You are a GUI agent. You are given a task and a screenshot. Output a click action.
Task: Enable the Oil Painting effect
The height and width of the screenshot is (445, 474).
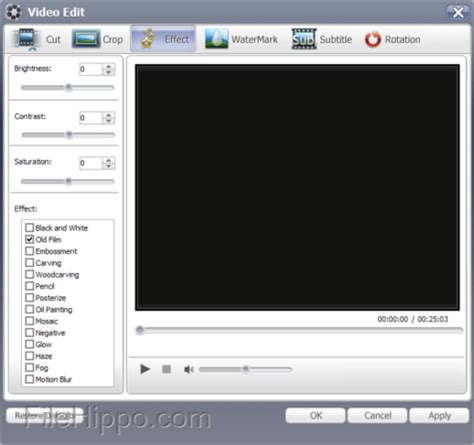pos(30,309)
